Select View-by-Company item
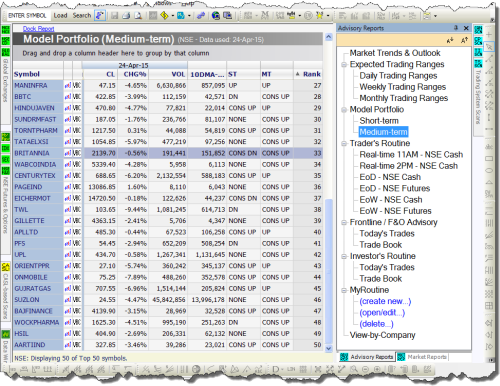The image size is (500, 386). point(382,335)
